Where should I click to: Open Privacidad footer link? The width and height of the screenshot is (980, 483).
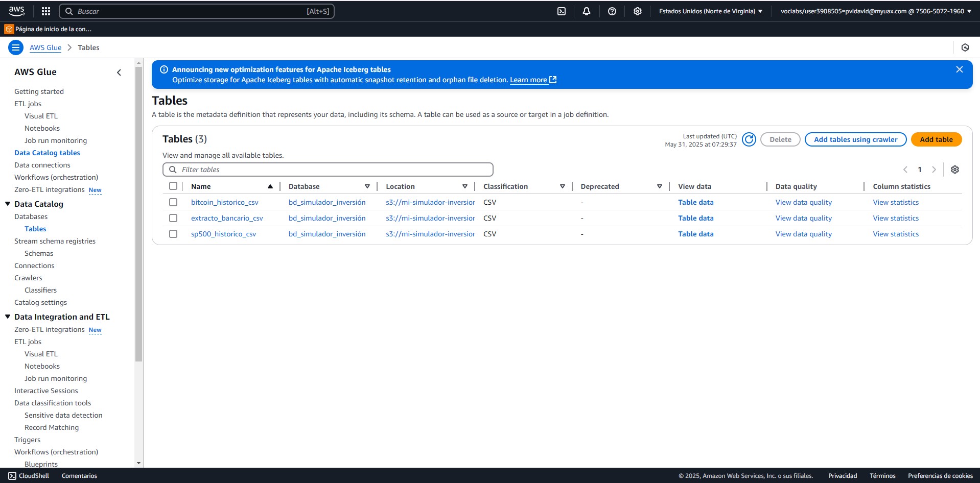pos(843,476)
